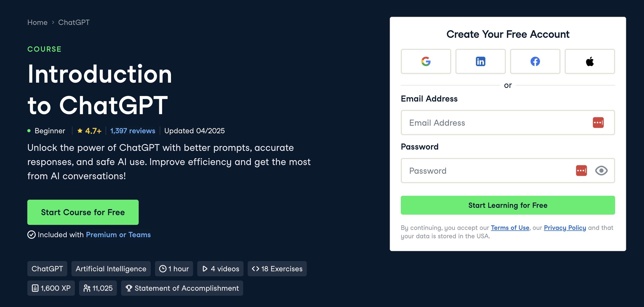The width and height of the screenshot is (644, 307).
Task: Sign up using the LinkedIn icon
Action: click(x=480, y=61)
